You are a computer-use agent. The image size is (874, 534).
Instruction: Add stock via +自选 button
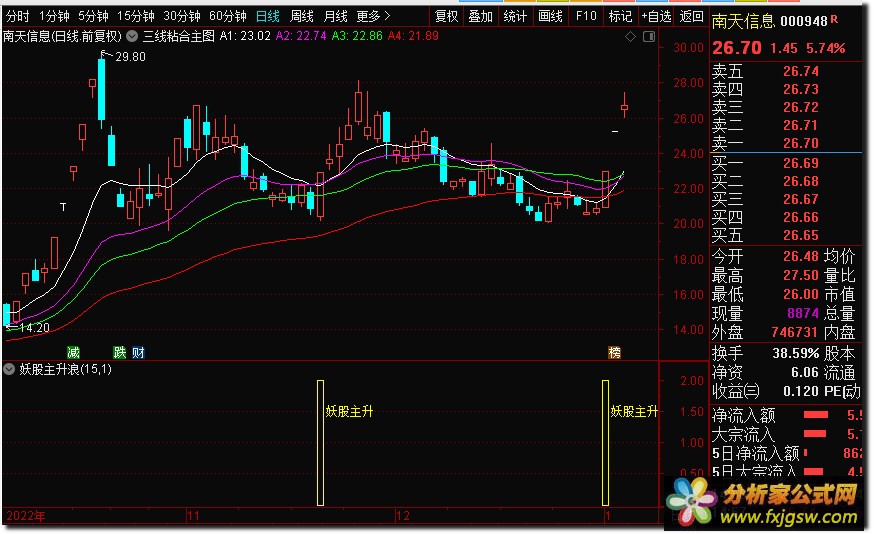(x=656, y=16)
